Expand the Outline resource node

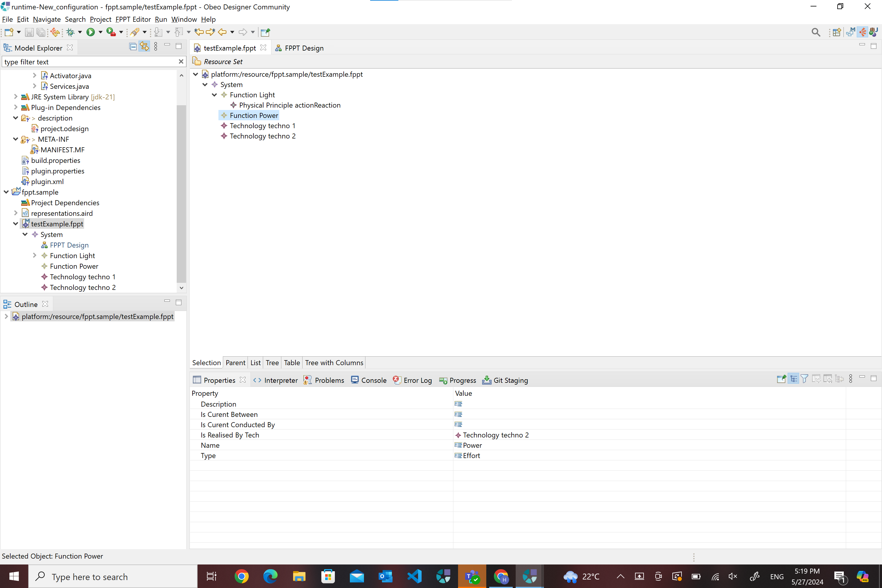click(x=6, y=317)
